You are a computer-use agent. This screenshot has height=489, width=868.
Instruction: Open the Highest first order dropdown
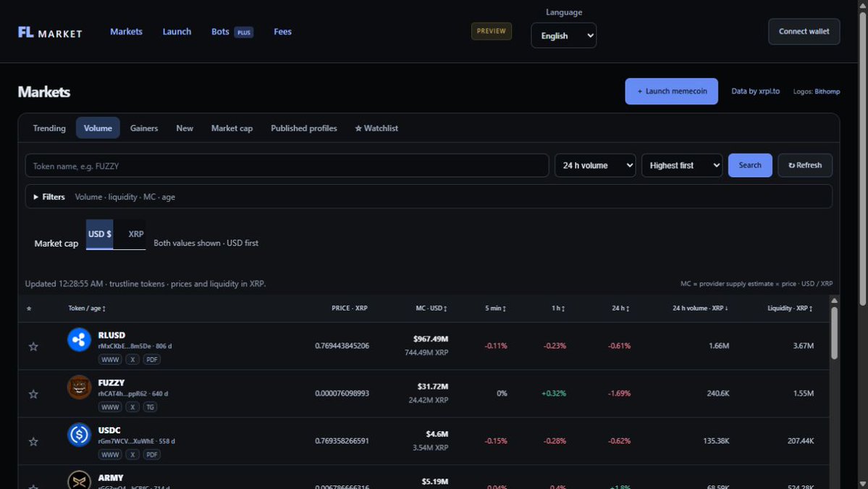pyautogui.click(x=682, y=166)
